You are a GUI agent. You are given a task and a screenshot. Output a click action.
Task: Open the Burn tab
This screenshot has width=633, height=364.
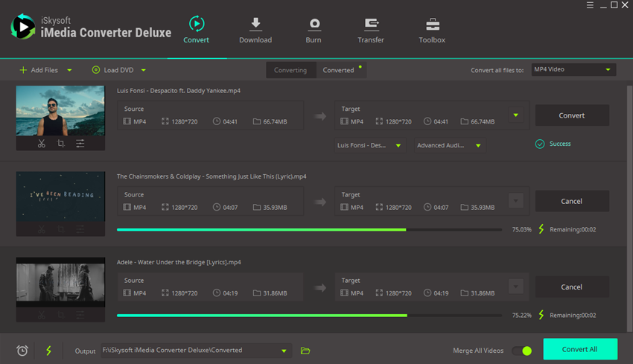click(x=314, y=30)
